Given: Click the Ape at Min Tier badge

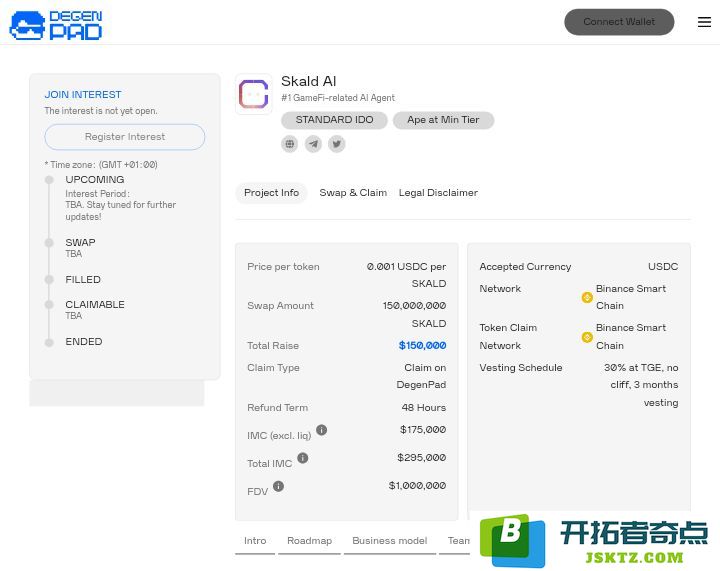Looking at the screenshot, I should pyautogui.click(x=443, y=120).
